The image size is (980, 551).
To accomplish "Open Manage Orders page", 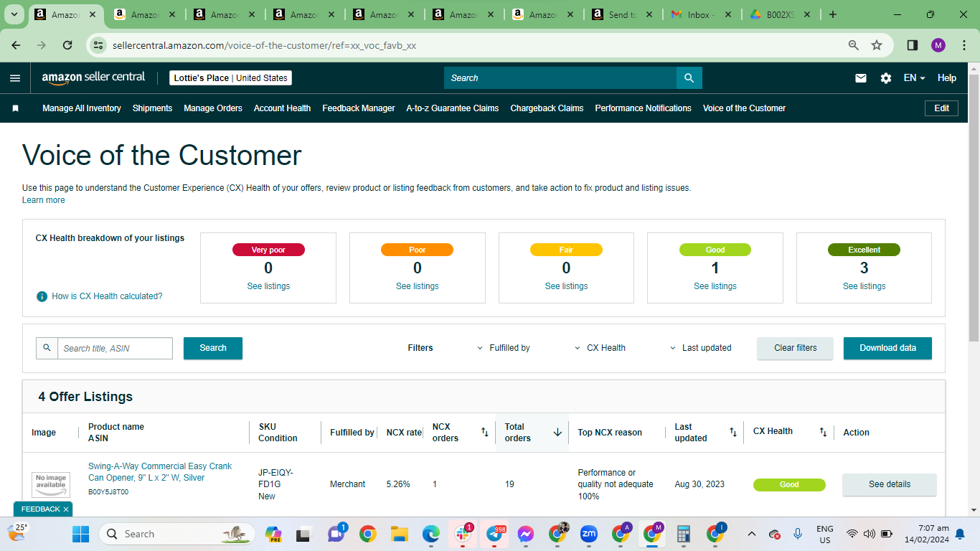I will (213, 108).
